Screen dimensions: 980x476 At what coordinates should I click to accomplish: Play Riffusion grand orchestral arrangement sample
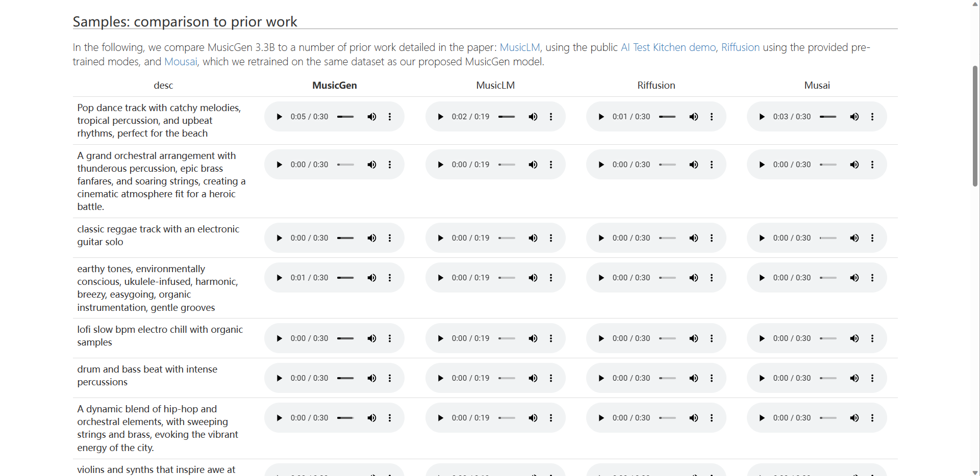tap(601, 165)
